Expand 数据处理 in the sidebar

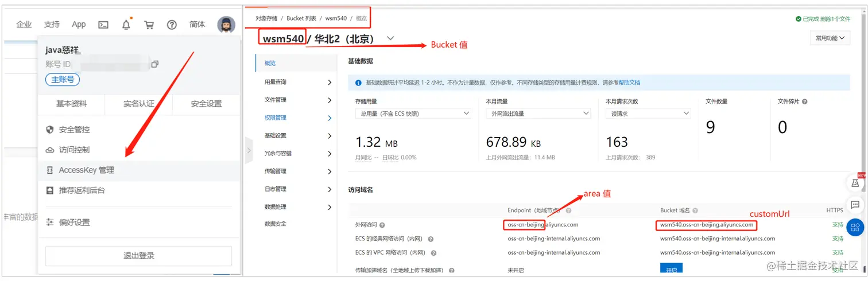(329, 207)
